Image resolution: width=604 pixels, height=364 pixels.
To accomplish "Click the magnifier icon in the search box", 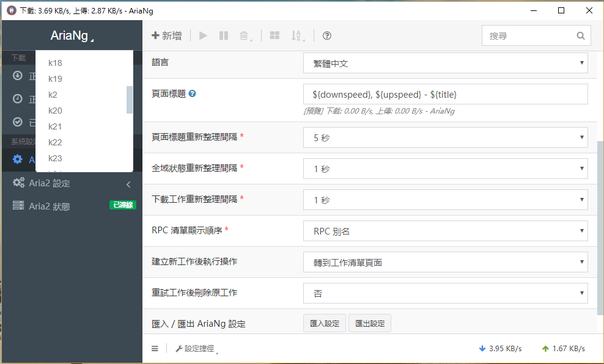I will click(580, 35).
